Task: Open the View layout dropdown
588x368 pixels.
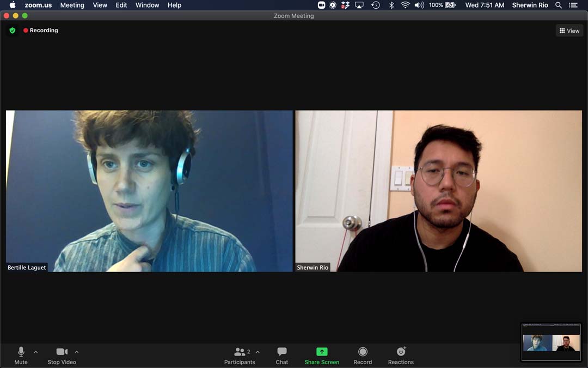Action: click(569, 31)
